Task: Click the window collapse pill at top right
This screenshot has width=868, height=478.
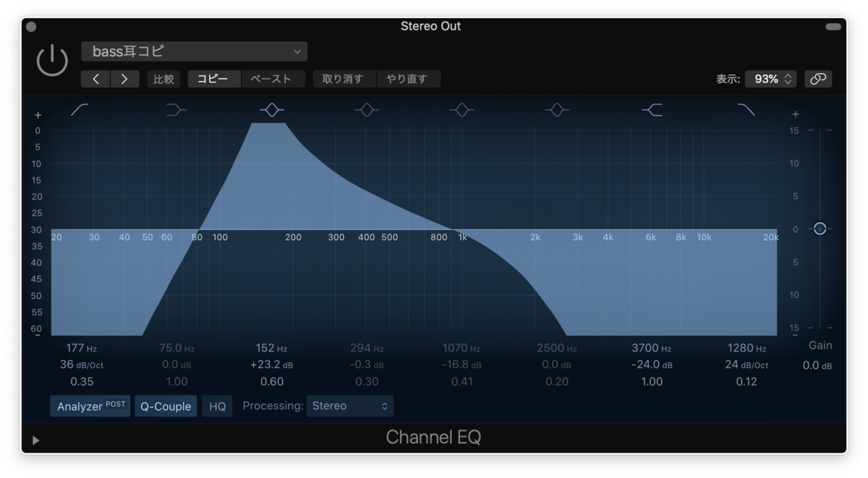Action: (833, 27)
